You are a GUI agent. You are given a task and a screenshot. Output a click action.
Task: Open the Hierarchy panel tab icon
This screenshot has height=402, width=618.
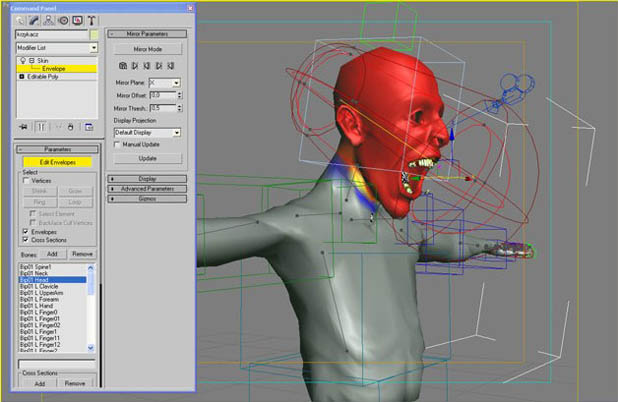48,20
